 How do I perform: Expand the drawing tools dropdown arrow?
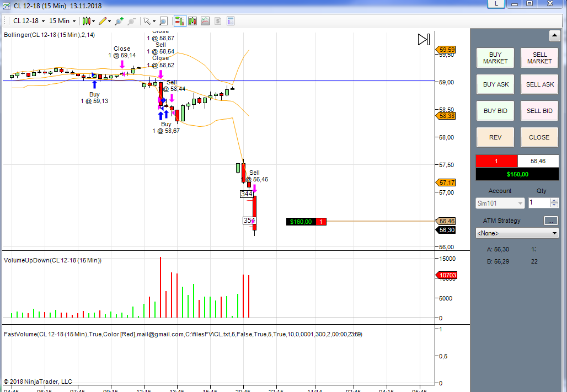point(110,22)
